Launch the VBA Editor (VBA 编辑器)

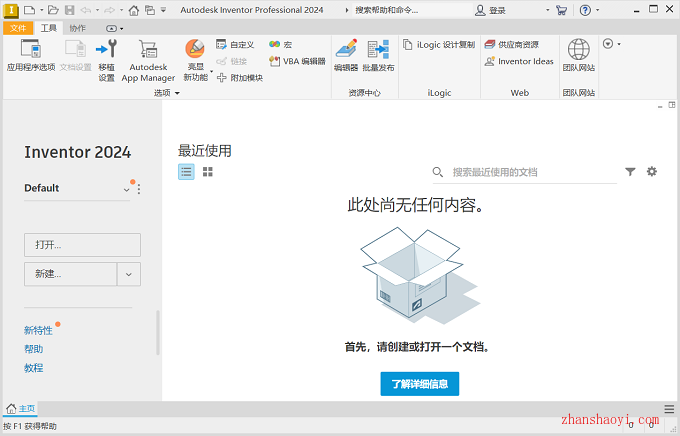click(297, 61)
